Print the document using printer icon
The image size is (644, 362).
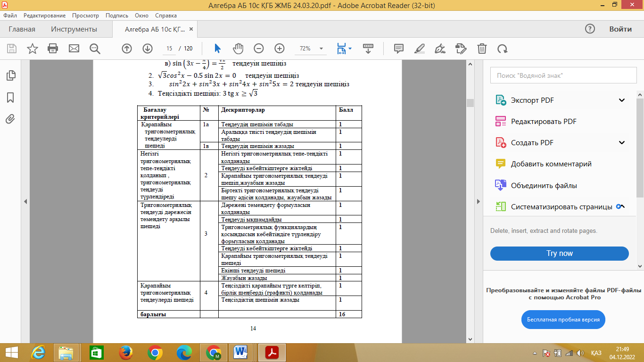click(53, 49)
